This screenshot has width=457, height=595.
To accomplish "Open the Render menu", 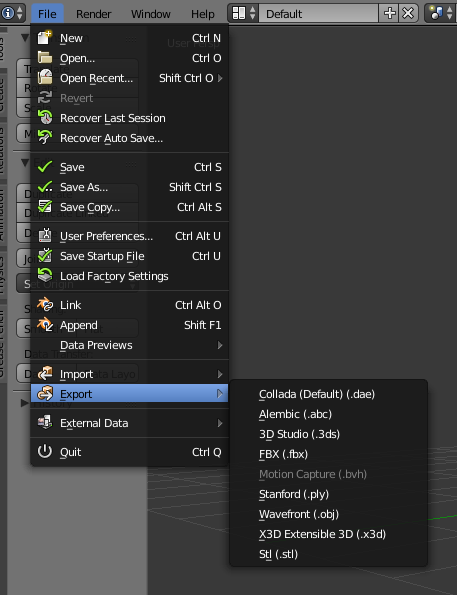I will (x=93, y=14).
